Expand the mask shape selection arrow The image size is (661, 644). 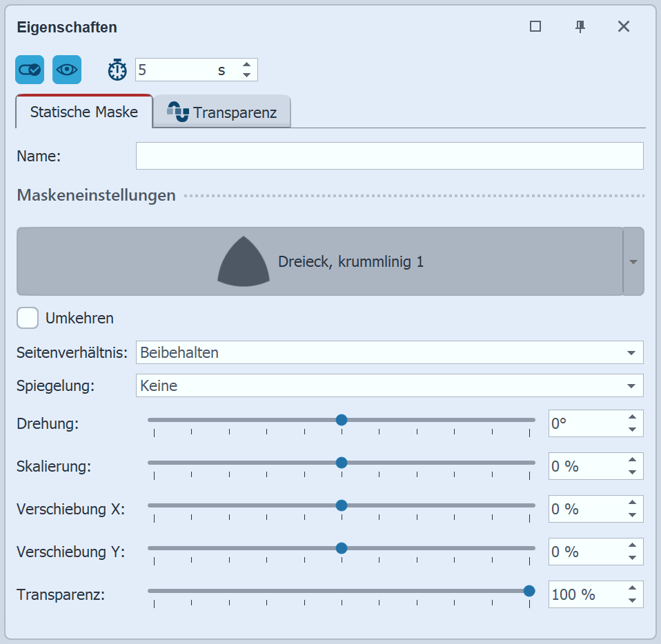(633, 262)
